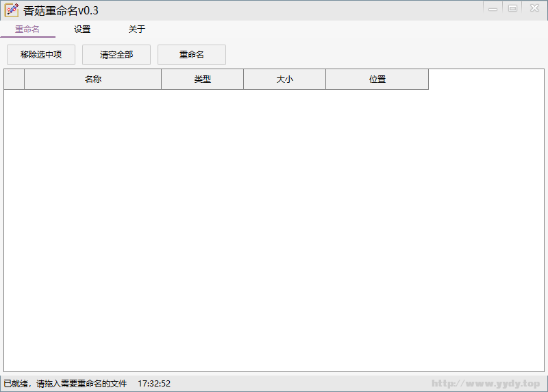Sort by the 大小 column header

click(x=284, y=79)
